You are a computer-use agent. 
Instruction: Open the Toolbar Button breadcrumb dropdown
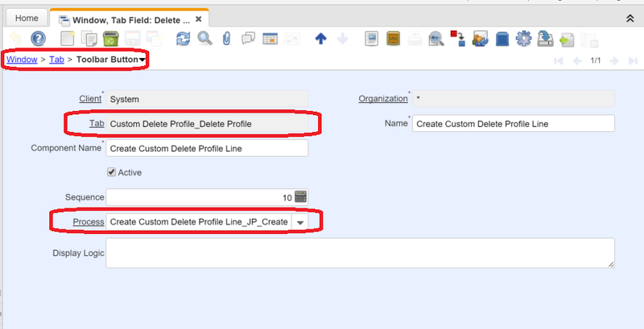click(142, 60)
